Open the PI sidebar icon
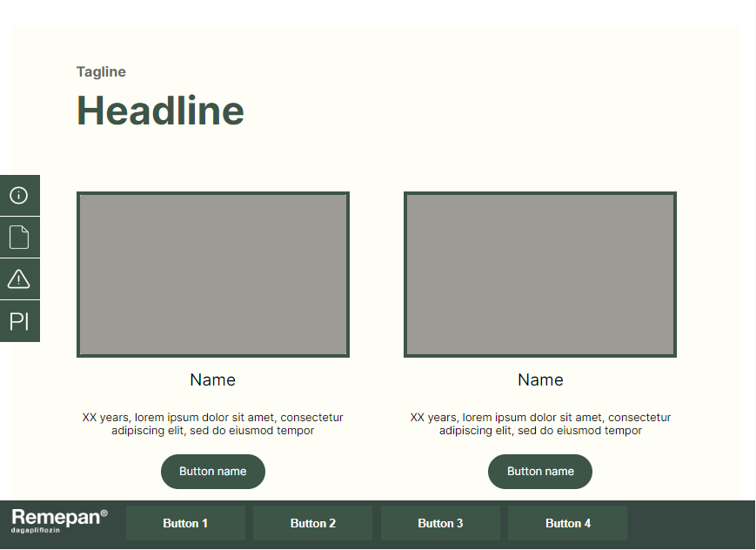756x550 pixels. click(19, 321)
